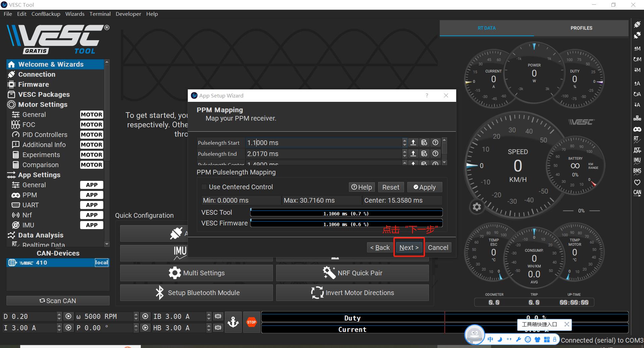The height and width of the screenshot is (348, 644).
Task: Click the VESC Firmware pulselength progress bar
Action: click(x=346, y=223)
